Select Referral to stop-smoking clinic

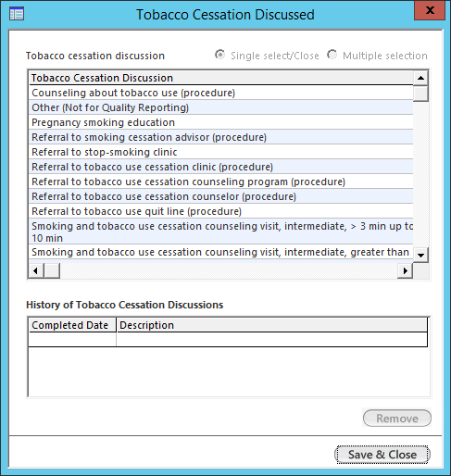pos(221,152)
